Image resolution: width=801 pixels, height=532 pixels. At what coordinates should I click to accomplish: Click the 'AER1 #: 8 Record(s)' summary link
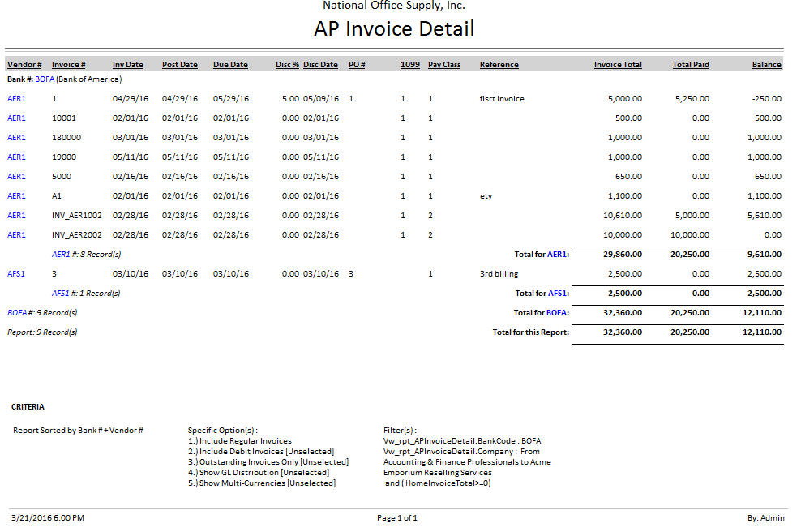61,255
